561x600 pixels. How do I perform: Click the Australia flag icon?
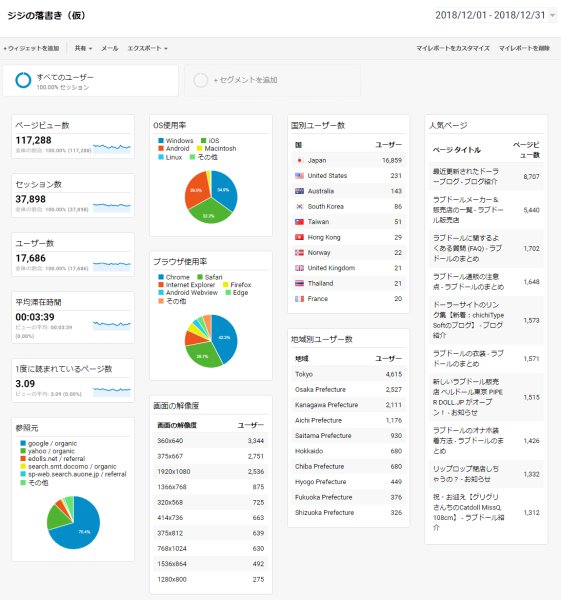(299, 191)
